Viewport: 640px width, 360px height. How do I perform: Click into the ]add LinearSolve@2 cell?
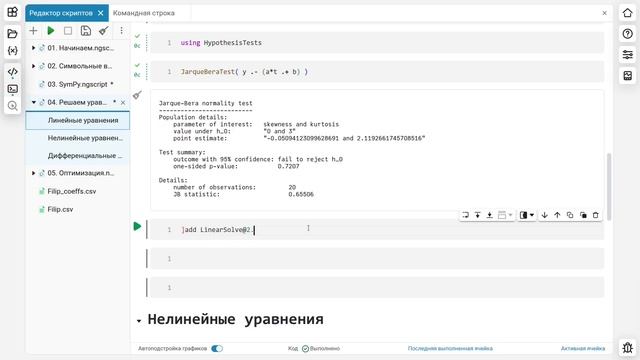tap(377, 230)
